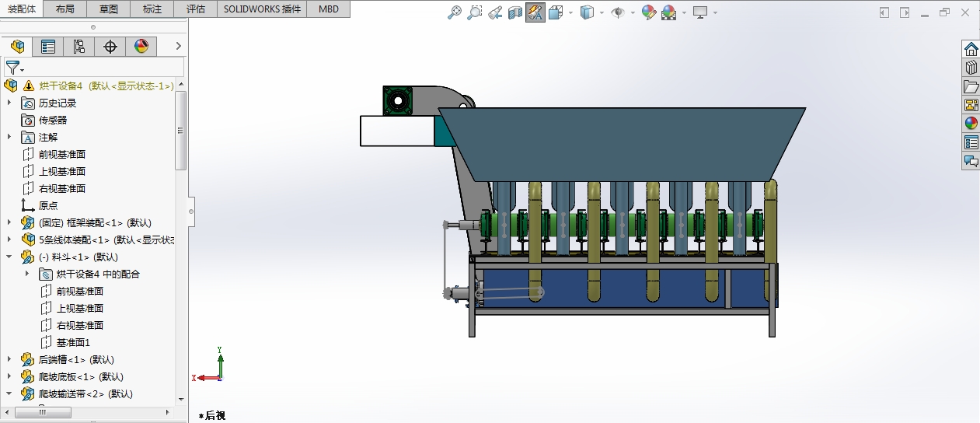Open the DimXpertManager crosshair tab
The image size is (980, 423).
[x=110, y=47]
